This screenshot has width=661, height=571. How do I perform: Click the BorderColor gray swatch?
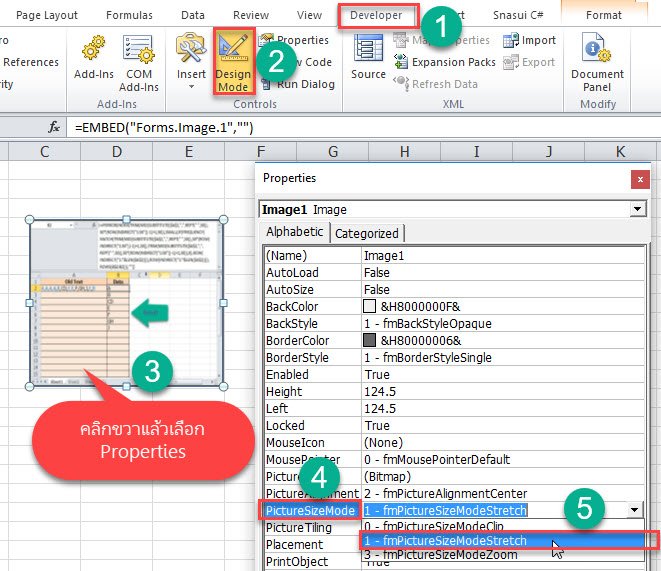click(x=370, y=339)
